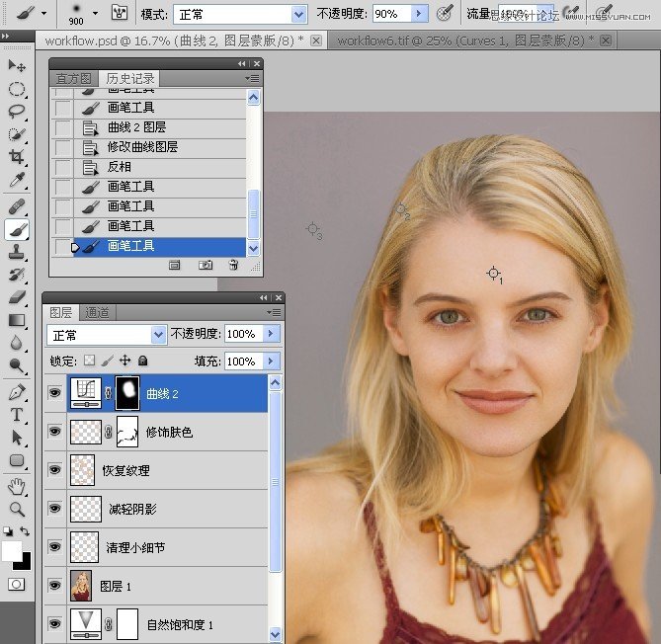Activate the Hand tool
Screen dimensions: 661x644
(17, 486)
